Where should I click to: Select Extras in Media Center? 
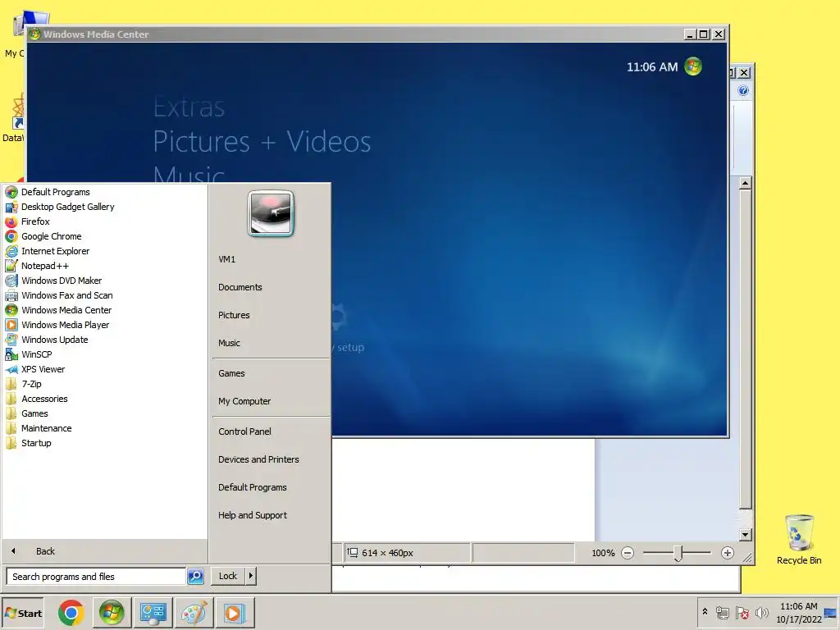point(189,107)
